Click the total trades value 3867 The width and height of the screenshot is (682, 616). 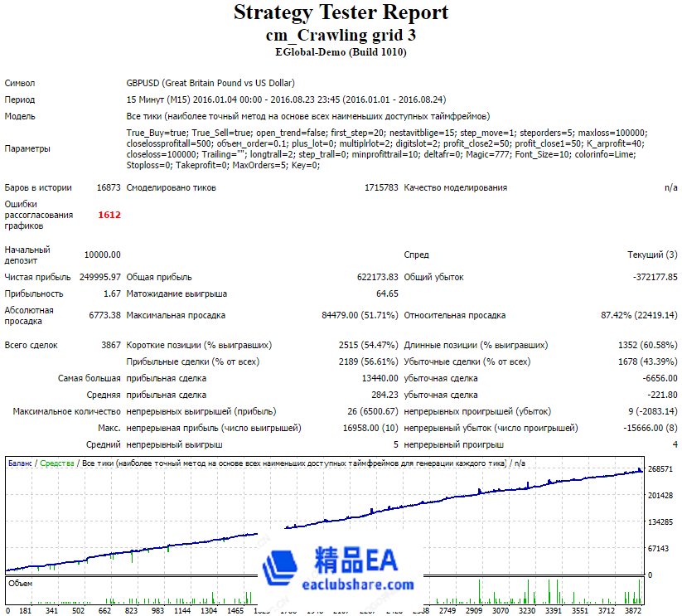[x=109, y=345]
